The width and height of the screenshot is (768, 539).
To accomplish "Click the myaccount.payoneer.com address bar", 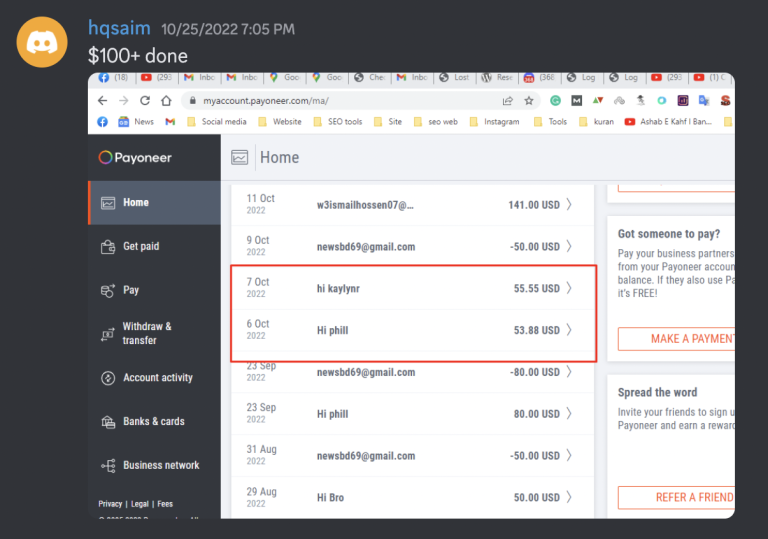I will point(340,101).
